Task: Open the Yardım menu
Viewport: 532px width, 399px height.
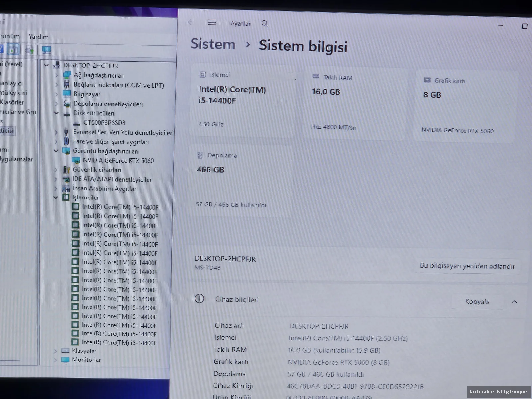Action: [x=39, y=37]
